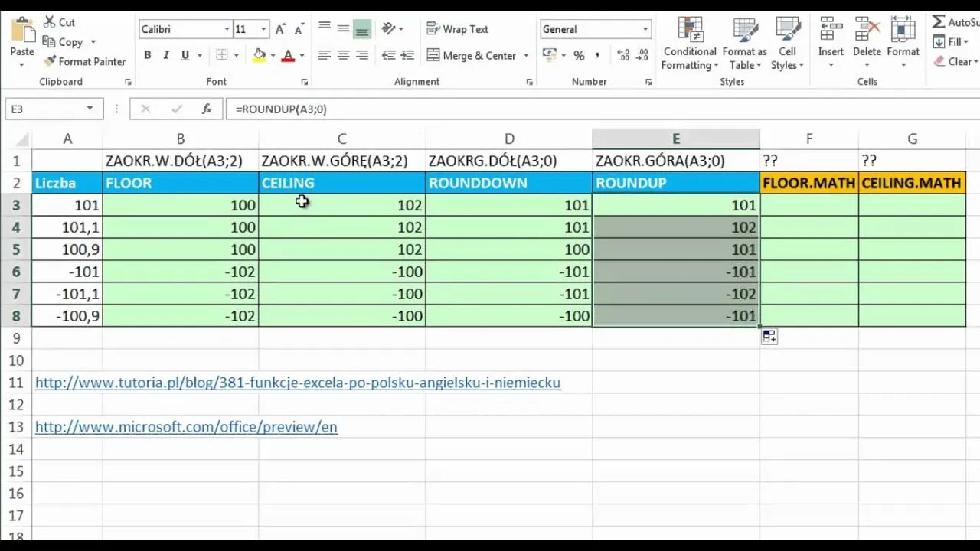The height and width of the screenshot is (551, 980).
Task: Click the Increase Font Size icon
Action: click(280, 29)
